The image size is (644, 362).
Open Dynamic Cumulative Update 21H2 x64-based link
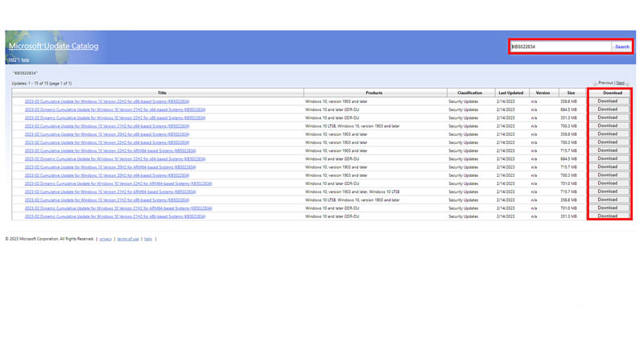115,109
